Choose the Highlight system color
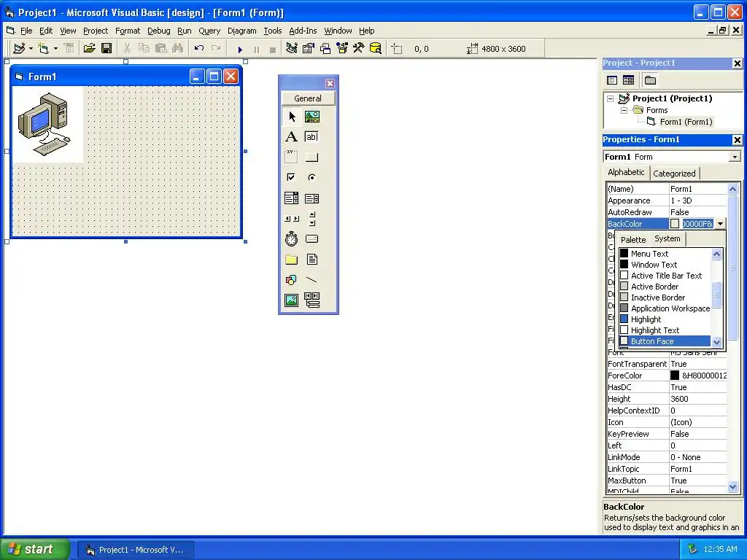This screenshot has height=560, width=747. (665, 319)
